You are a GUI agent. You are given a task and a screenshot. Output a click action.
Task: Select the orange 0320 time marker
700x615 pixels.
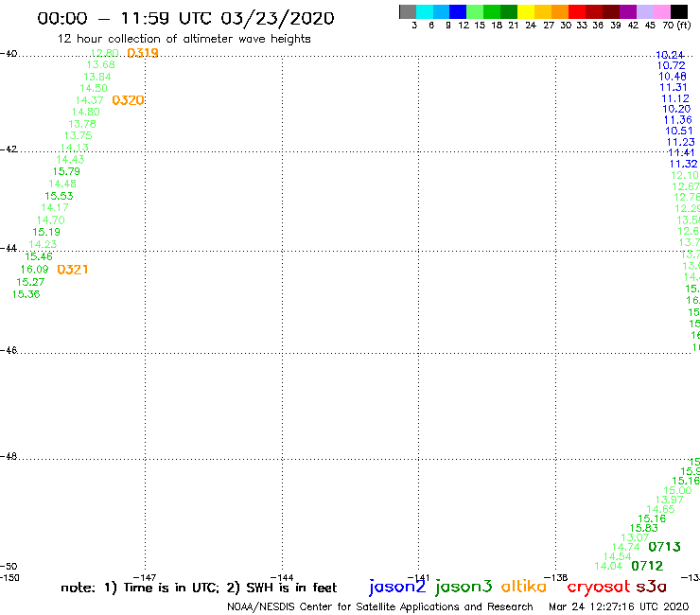(128, 100)
